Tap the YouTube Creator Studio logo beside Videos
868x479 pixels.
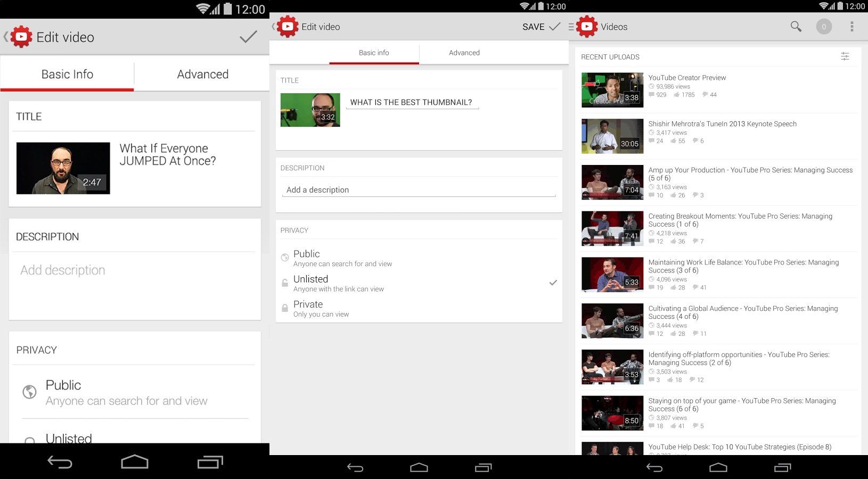(x=587, y=27)
